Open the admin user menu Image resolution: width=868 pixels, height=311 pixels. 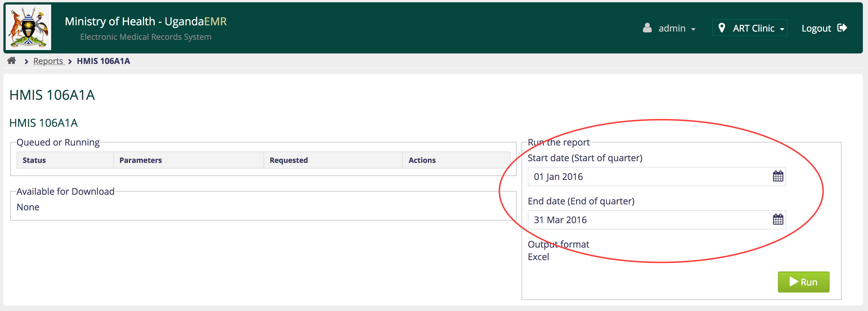672,28
